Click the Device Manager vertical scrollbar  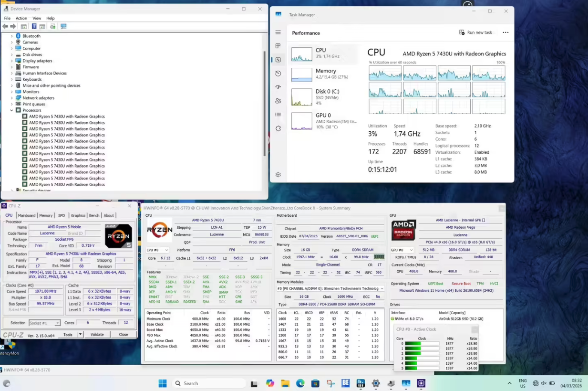coord(265,103)
